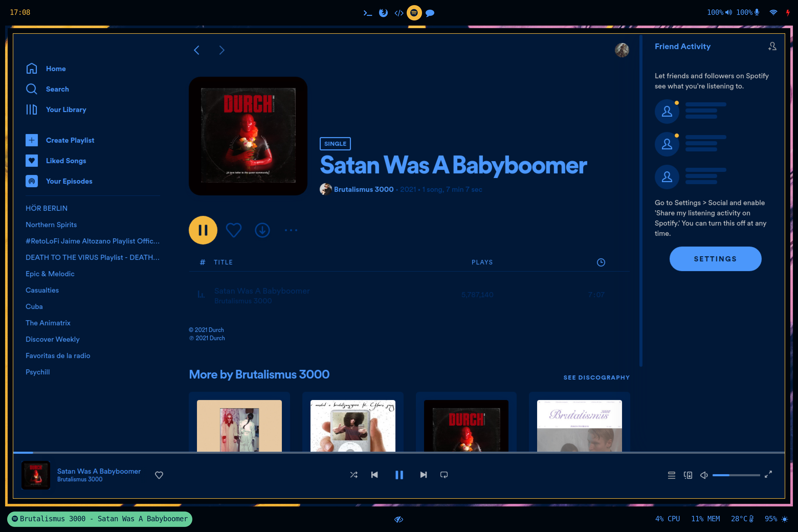Open the three-dots more options menu
This screenshot has width=798, height=532.
click(x=291, y=230)
